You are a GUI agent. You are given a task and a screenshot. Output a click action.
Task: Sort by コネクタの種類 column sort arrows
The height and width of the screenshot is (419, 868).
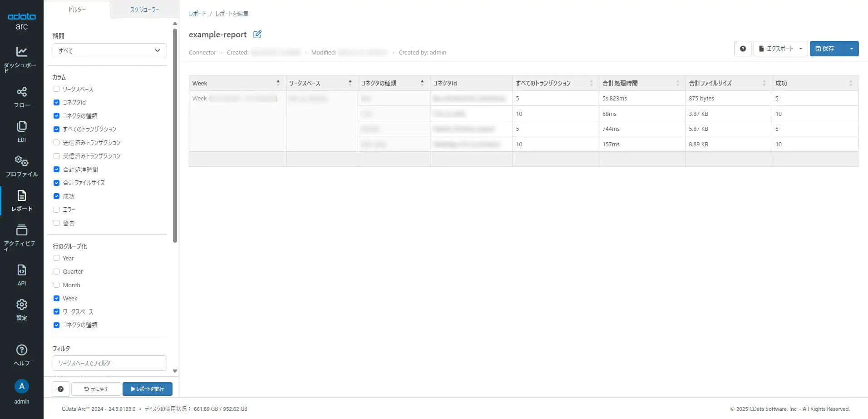coord(422,83)
